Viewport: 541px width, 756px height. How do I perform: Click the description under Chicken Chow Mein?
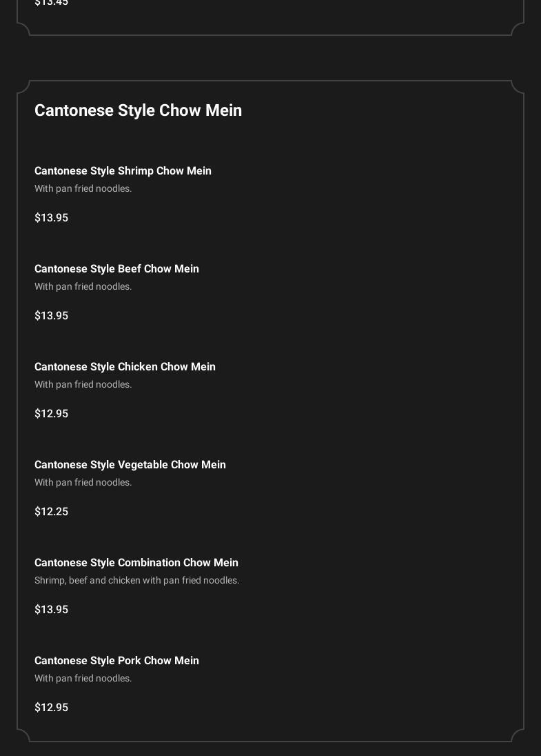pos(83,385)
